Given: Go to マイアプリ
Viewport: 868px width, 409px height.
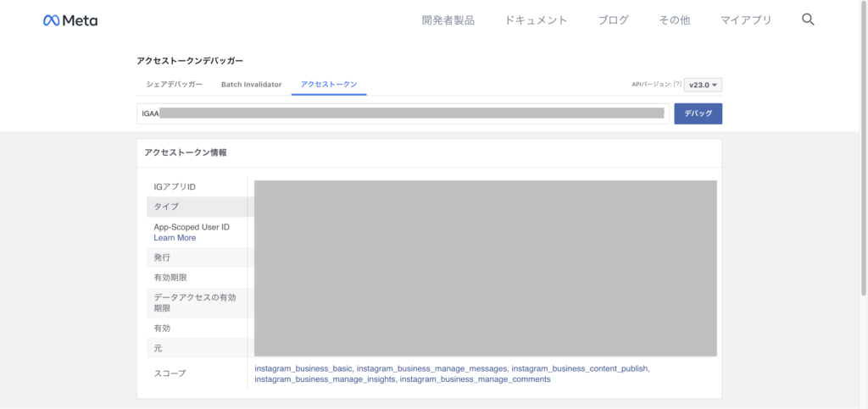Looking at the screenshot, I should [x=746, y=20].
